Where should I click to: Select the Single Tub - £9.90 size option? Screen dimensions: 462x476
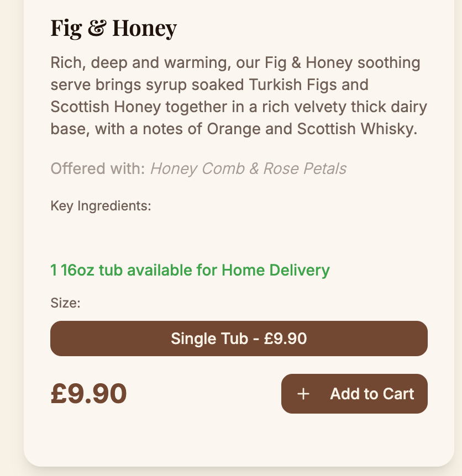coord(239,339)
